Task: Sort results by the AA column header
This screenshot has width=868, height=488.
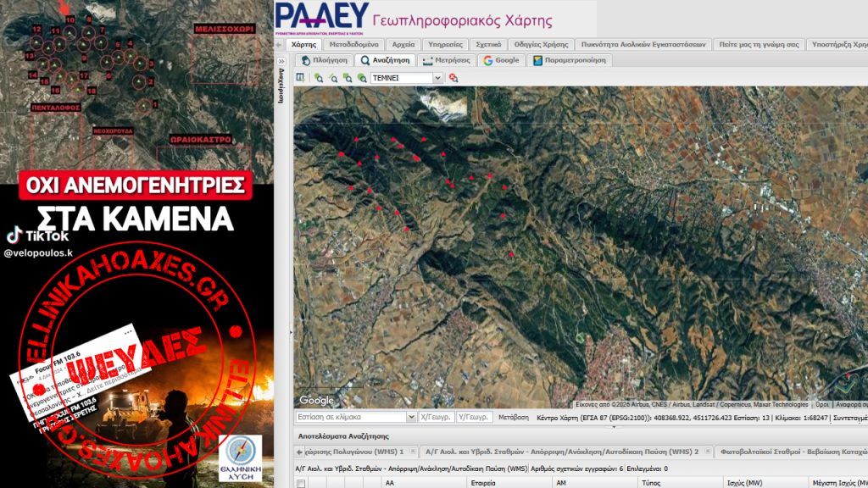Action: pyautogui.click(x=424, y=483)
